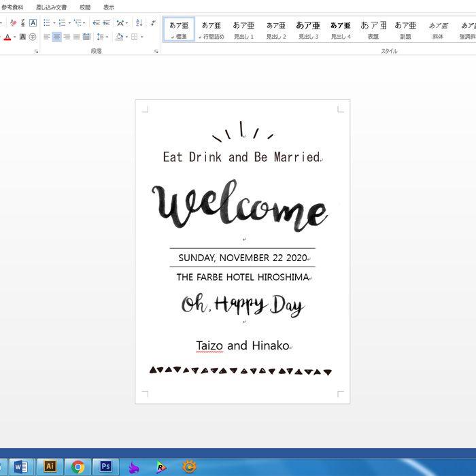The width and height of the screenshot is (476, 476).
Task: Increase the paragraph indent
Action: pos(106,23)
